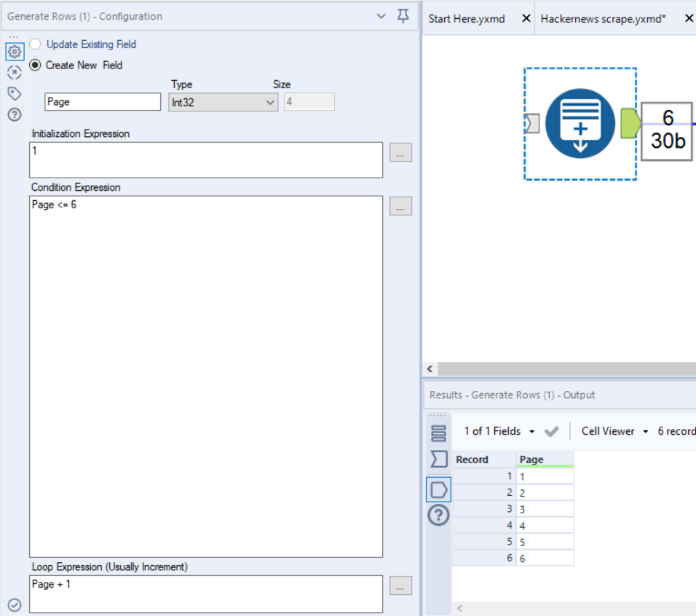The image size is (696, 616).
Task: Select Create New Field option
Action: coord(35,66)
